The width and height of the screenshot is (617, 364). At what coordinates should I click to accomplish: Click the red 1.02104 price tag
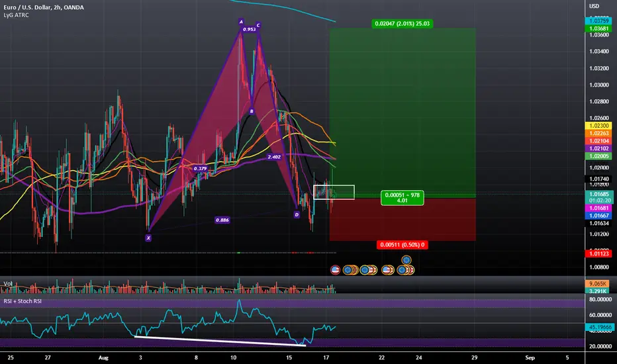point(598,141)
